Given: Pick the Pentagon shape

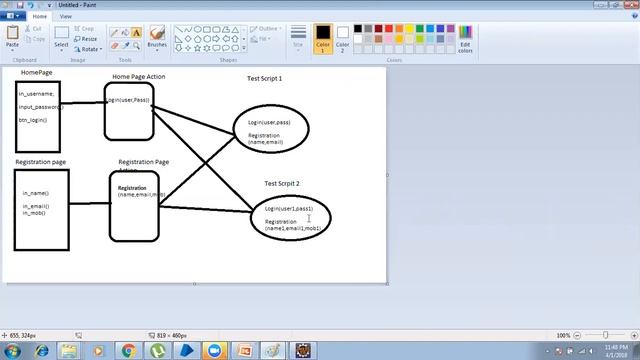Looking at the screenshot, I should (x=198, y=39).
